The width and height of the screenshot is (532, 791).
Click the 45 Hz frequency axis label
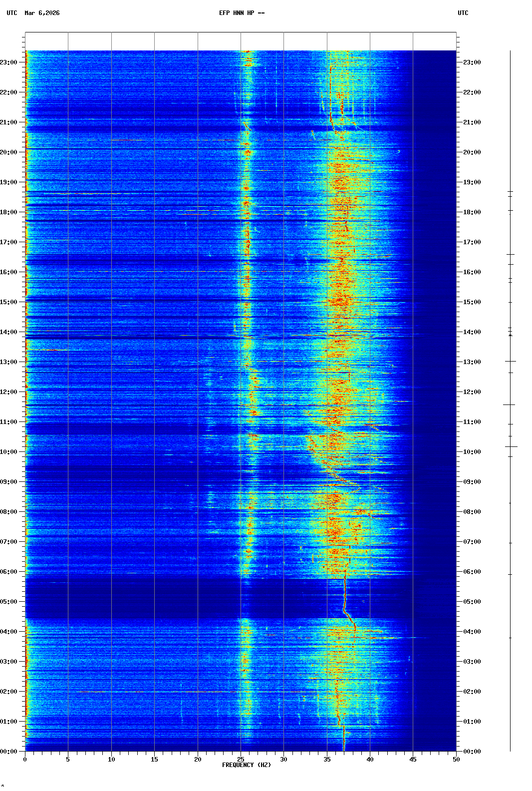413,760
